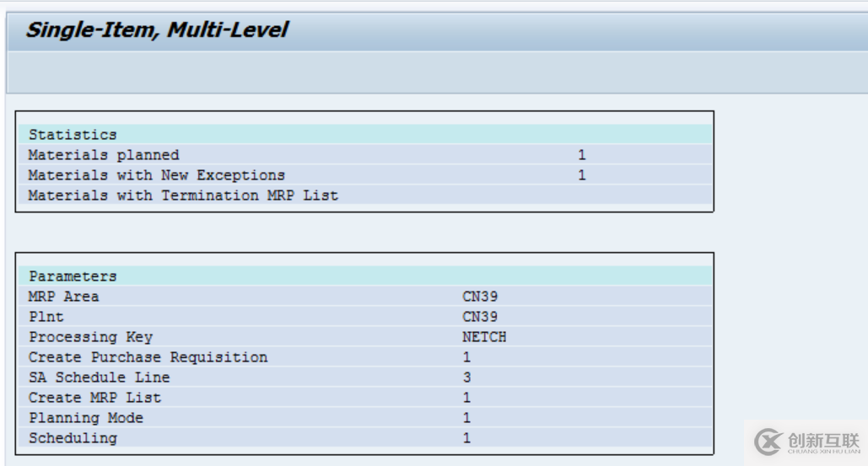The image size is (868, 466).
Task: Select the Plnt row label
Action: coord(46,317)
